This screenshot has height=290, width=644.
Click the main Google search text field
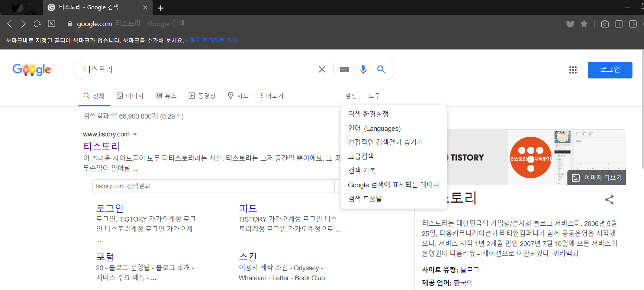197,70
